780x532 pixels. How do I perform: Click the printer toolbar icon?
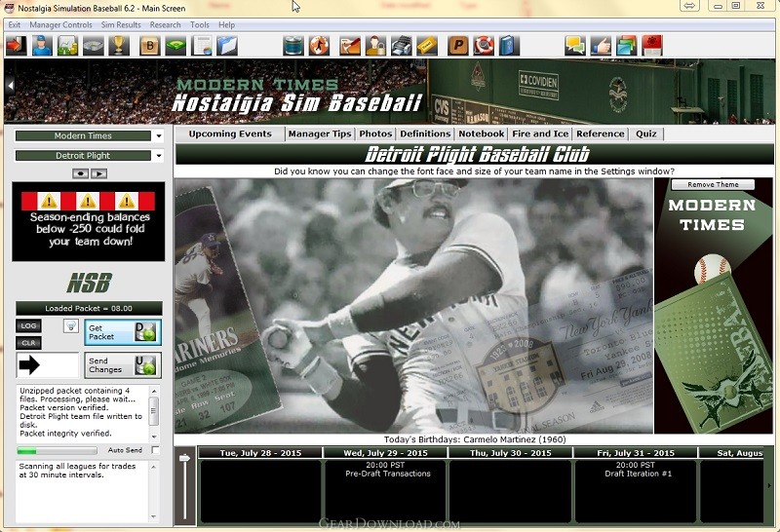tap(401, 46)
